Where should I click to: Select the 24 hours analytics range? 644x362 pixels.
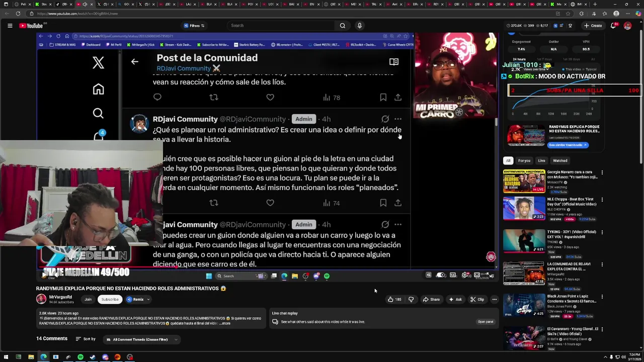(x=519, y=59)
